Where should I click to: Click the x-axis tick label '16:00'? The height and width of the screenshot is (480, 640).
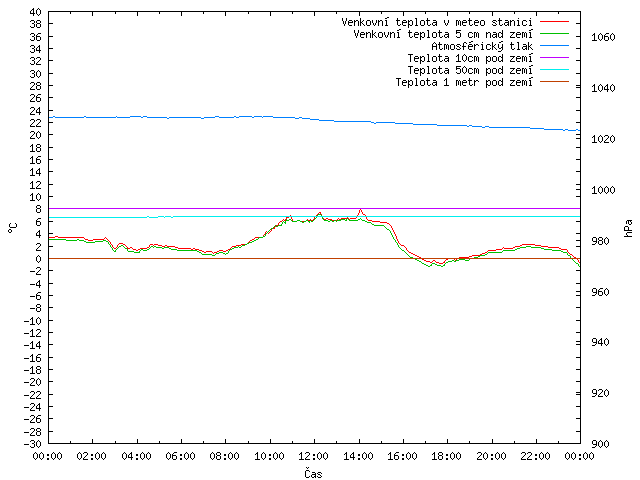[x=402, y=456]
